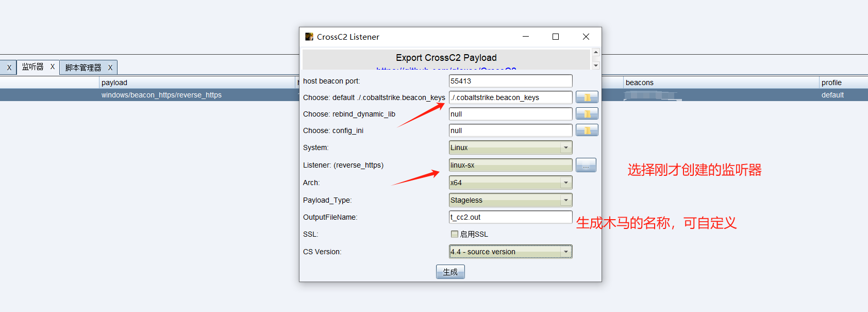Screen dimensions: 868x312
Task: Open the System dropdown showing Linux
Action: (511, 147)
